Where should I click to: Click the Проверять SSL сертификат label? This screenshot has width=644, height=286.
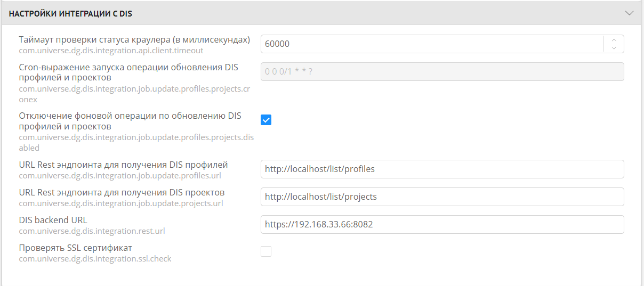[75, 248]
